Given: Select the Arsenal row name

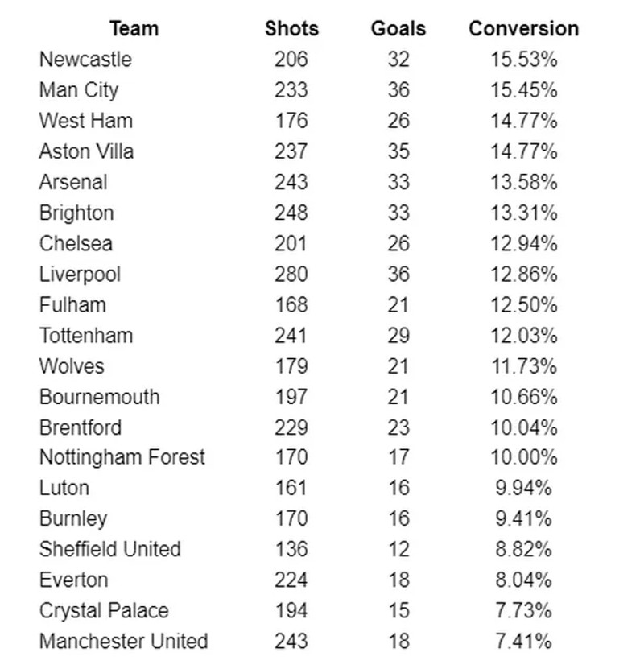Looking at the screenshot, I should (73, 182).
